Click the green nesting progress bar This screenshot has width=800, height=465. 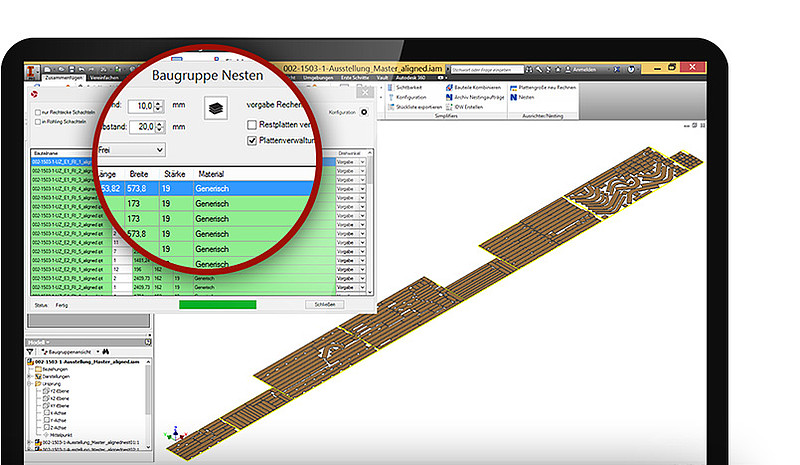tap(218, 305)
